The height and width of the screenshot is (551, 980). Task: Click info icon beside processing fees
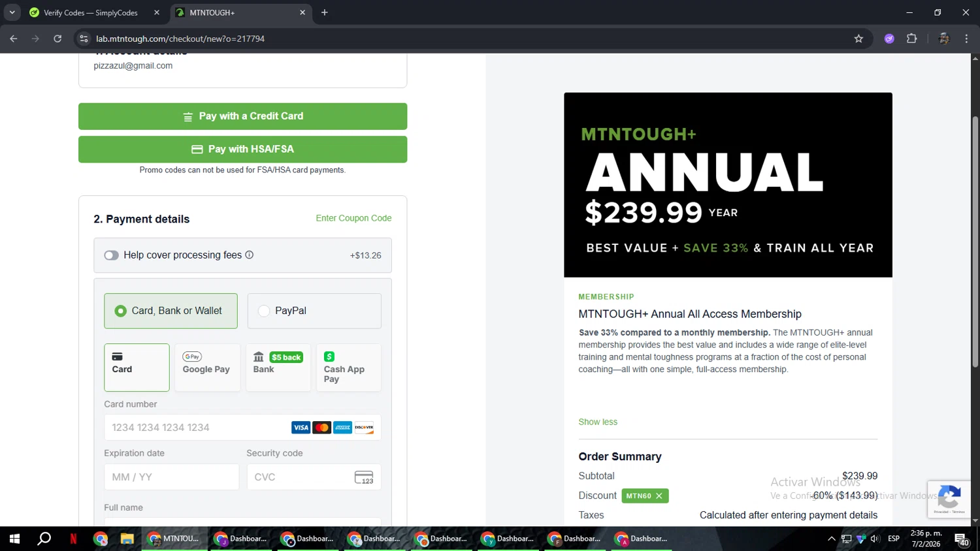click(x=249, y=255)
